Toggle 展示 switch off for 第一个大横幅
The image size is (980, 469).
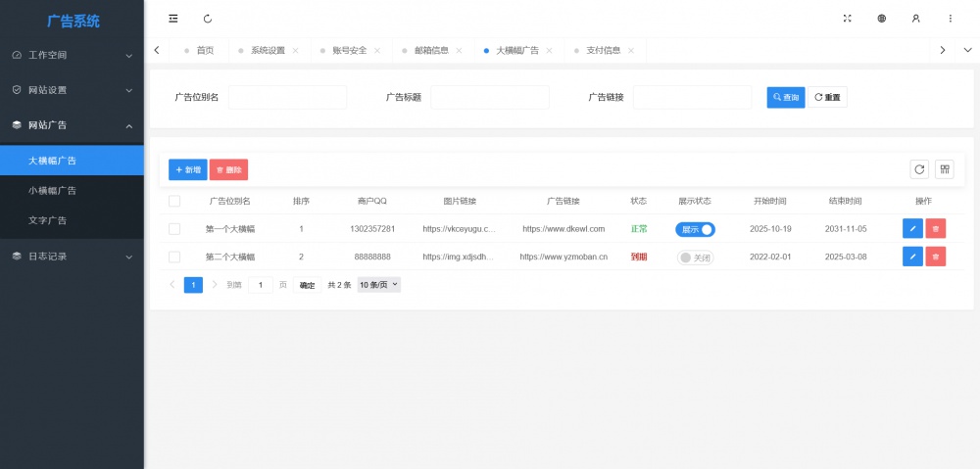[695, 229]
